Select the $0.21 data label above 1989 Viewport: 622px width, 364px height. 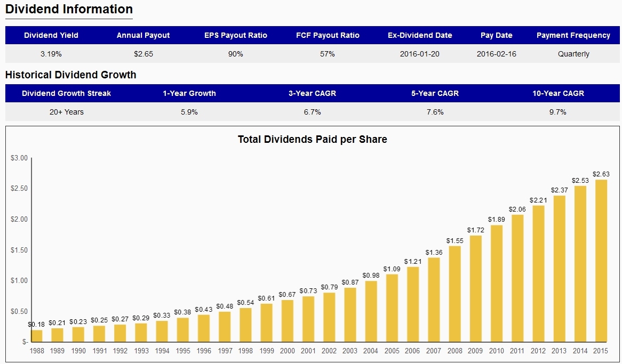58,323
